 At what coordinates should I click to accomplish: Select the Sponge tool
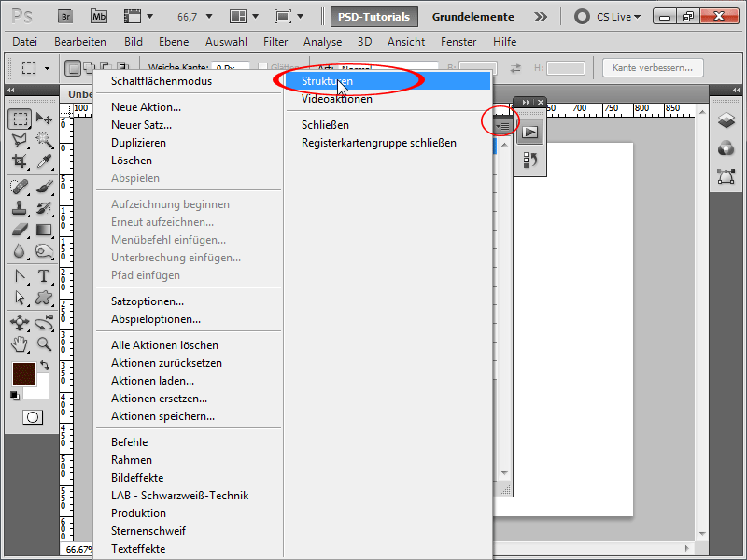tap(44, 251)
